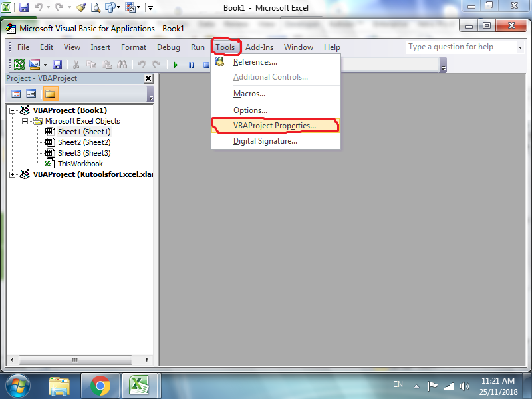The height and width of the screenshot is (399, 532).
Task: Select the Microsoft Excel Objects folder label
Action: (82, 121)
